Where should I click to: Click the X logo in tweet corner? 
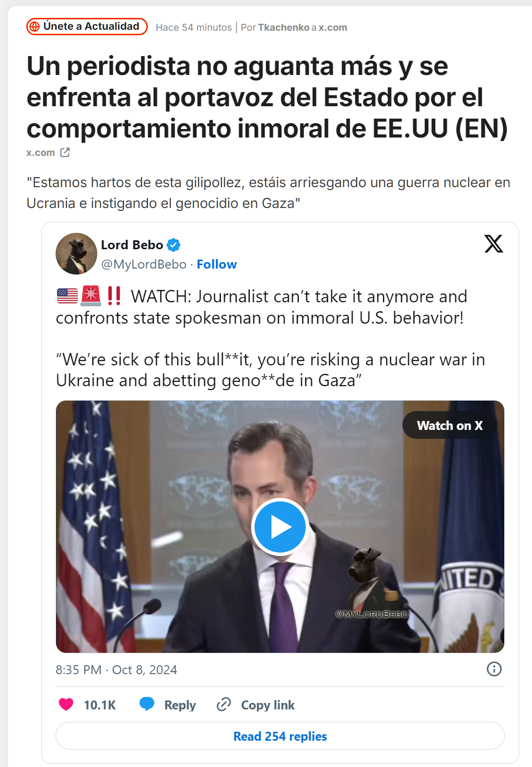point(493,244)
